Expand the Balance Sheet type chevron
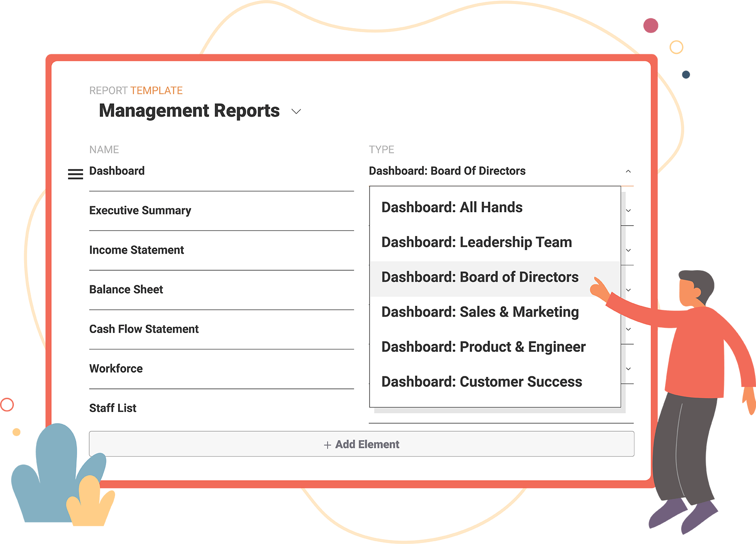The height and width of the screenshot is (544, 756). 628,290
